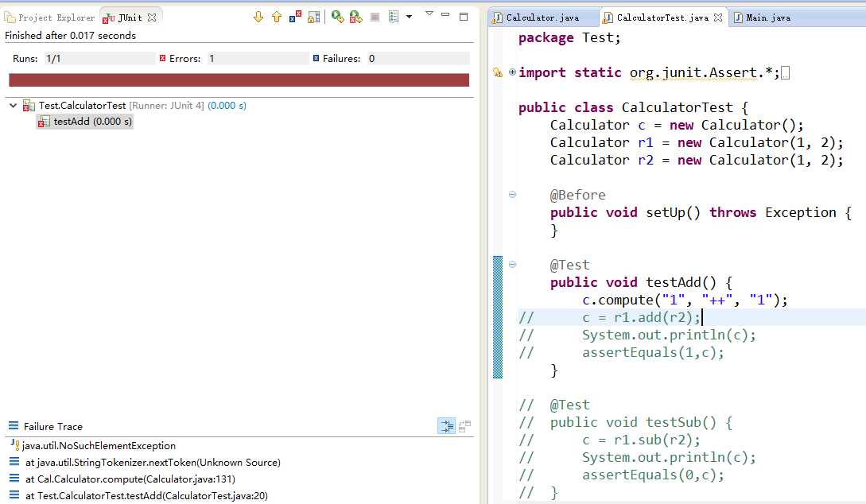Click @Before annotation
866x504 pixels.
tap(577, 195)
